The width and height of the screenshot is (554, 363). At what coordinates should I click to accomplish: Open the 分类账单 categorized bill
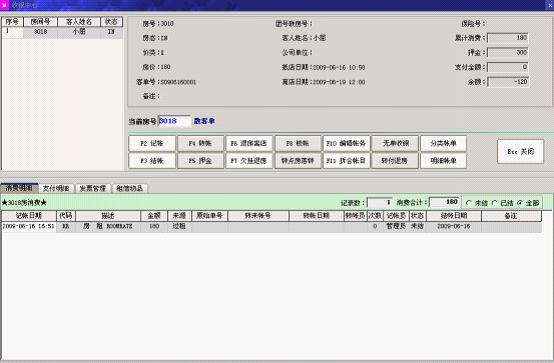(443, 143)
